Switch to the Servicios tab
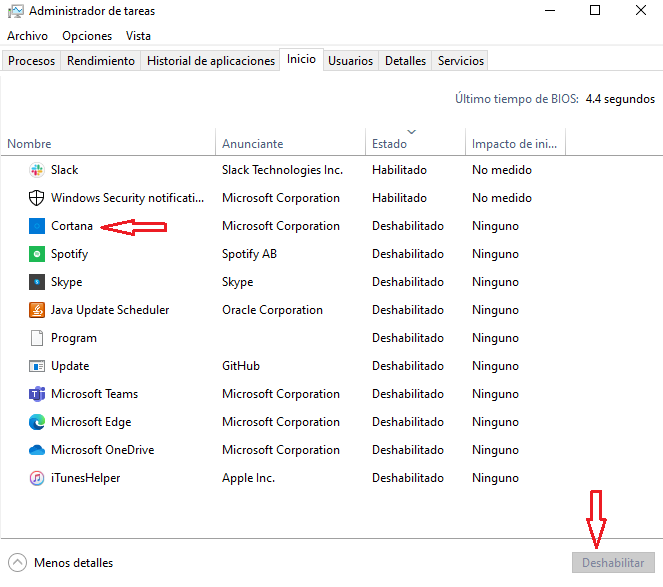Image resolution: width=663 pixels, height=587 pixels. pyautogui.click(x=460, y=61)
